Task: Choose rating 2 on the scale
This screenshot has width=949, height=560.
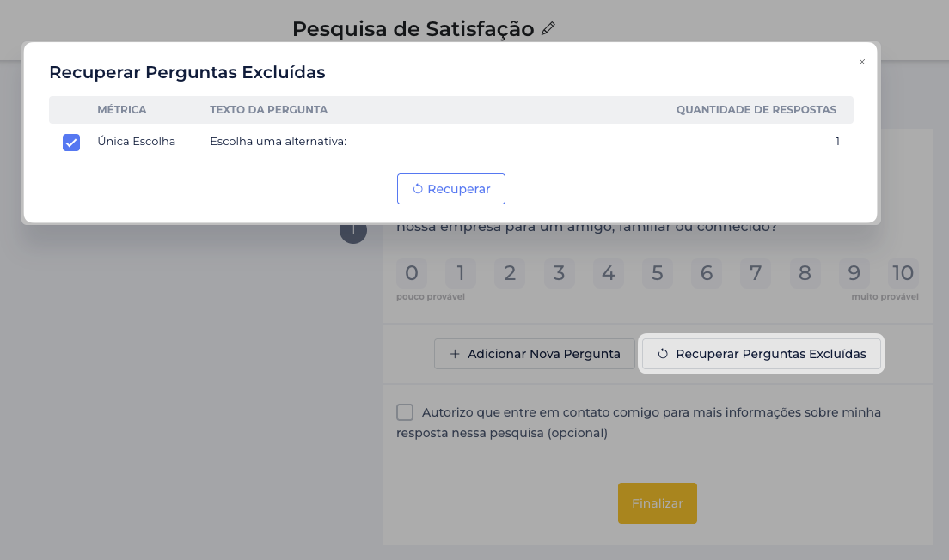Action: point(510,273)
